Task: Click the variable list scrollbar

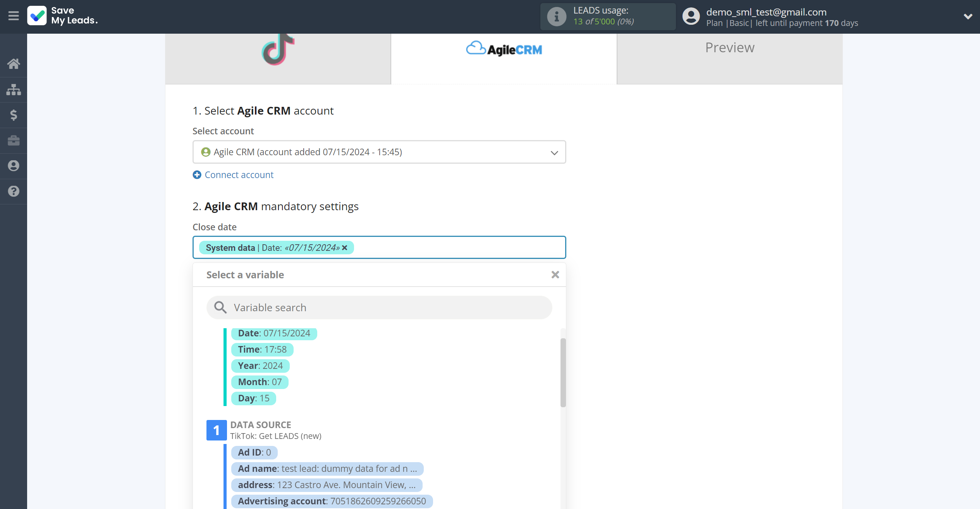Action: [563, 373]
